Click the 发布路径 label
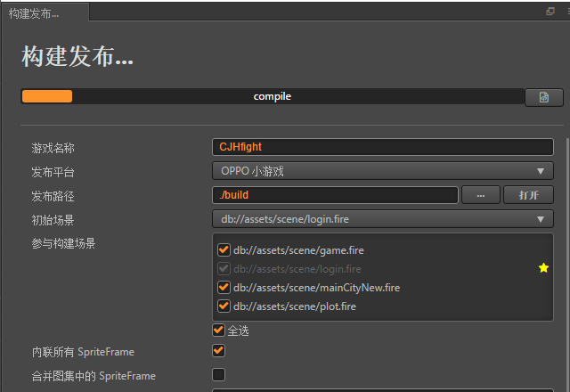Viewport: 570px width, 392px height. [53, 196]
